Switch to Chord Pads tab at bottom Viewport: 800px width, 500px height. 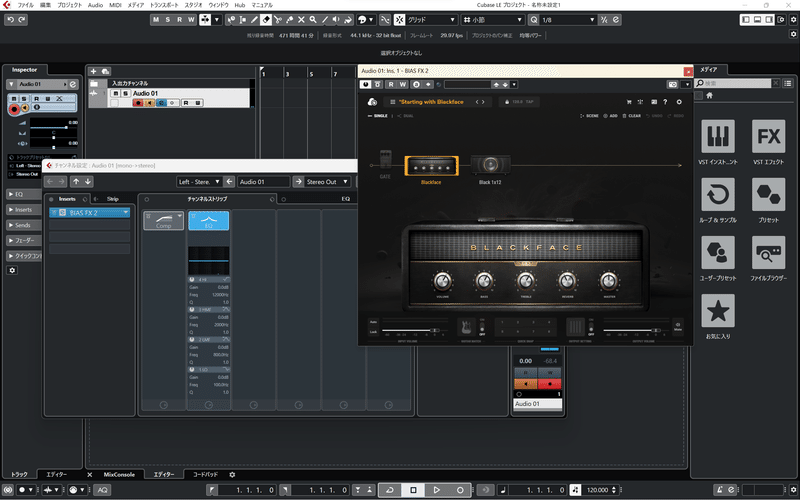point(205,474)
